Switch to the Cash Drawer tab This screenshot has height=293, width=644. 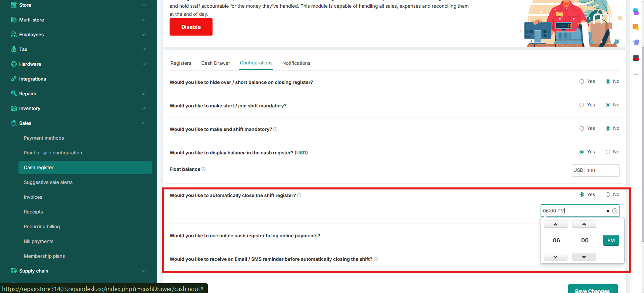(216, 63)
